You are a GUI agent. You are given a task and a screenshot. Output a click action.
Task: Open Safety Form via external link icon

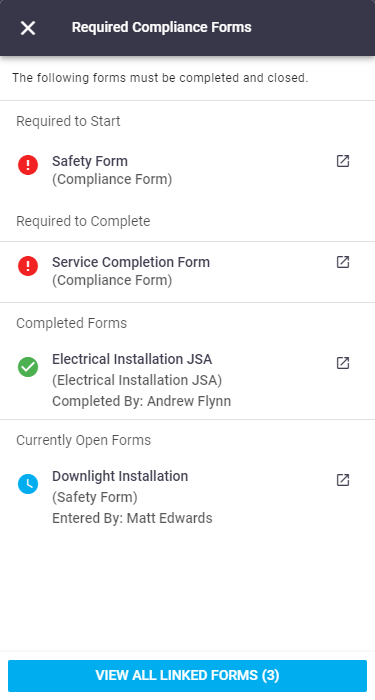[x=342, y=161]
